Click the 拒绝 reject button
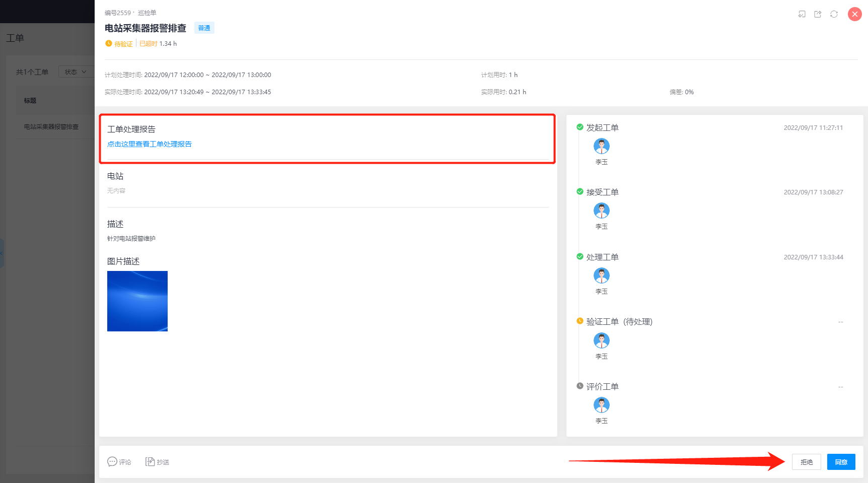This screenshot has width=868, height=483. (x=806, y=462)
